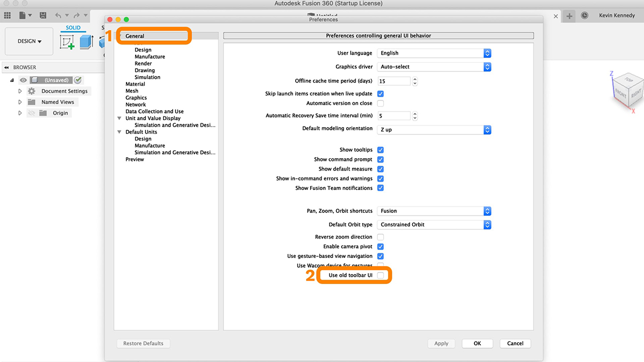The width and height of the screenshot is (644, 362).
Task: Expand the Document Settings node
Action: pyautogui.click(x=20, y=91)
